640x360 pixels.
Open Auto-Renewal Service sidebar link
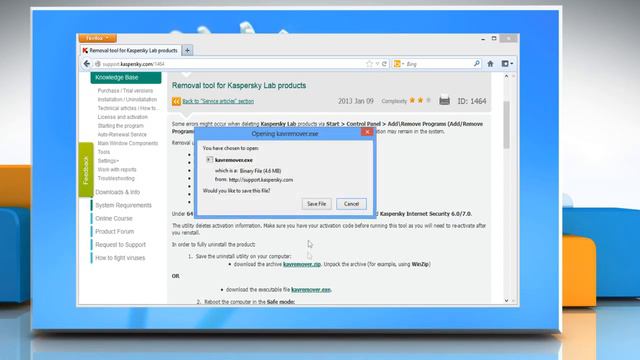coord(122,134)
